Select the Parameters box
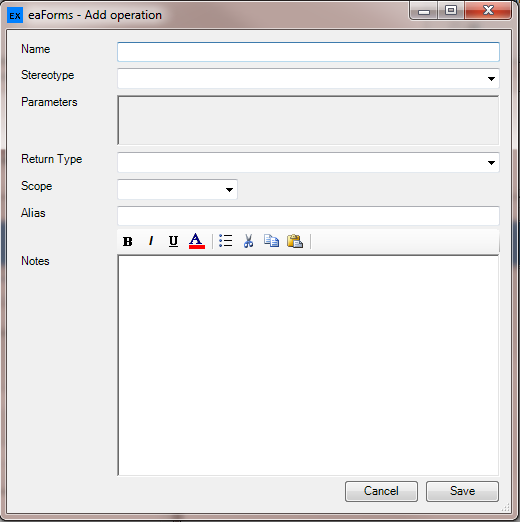Image resolution: width=520 pixels, height=522 pixels. tap(308, 120)
